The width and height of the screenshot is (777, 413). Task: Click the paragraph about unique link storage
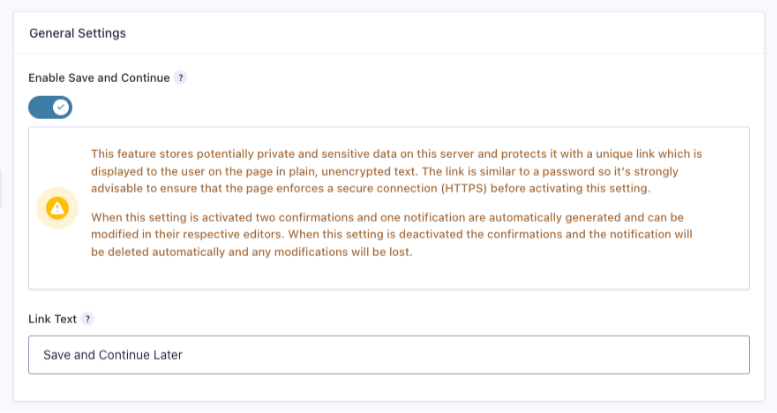click(x=396, y=171)
